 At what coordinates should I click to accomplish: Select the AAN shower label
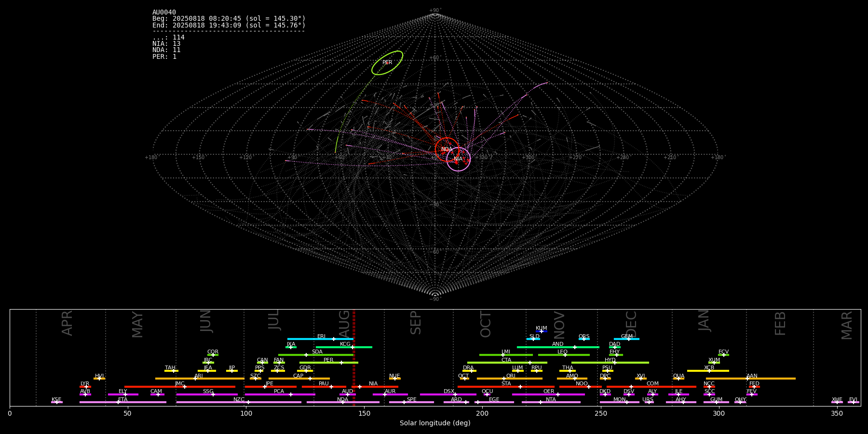pos(752,376)
